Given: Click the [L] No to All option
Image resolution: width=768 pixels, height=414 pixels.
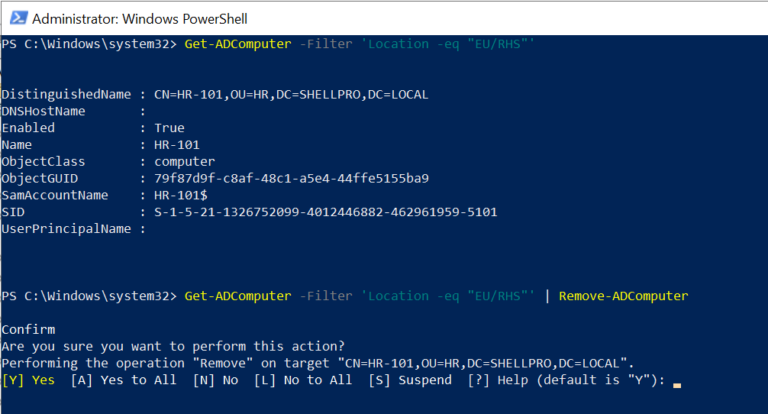Looking at the screenshot, I should 303,380.
